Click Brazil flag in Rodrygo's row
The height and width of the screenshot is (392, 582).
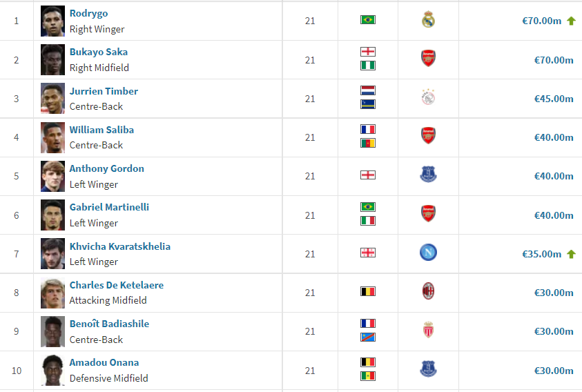click(368, 19)
